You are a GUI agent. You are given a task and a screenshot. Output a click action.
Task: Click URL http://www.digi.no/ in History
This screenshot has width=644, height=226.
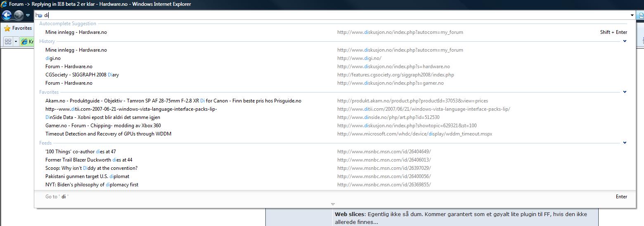[359, 58]
